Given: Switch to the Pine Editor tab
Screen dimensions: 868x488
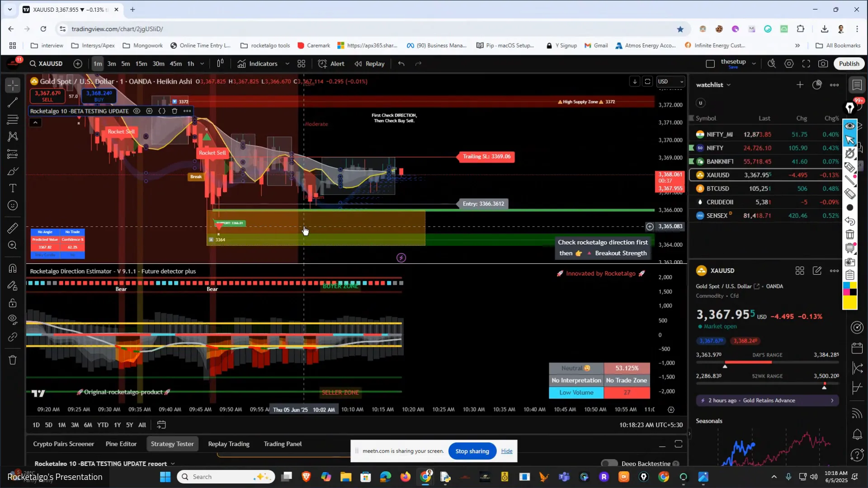Looking at the screenshot, I should point(121,444).
